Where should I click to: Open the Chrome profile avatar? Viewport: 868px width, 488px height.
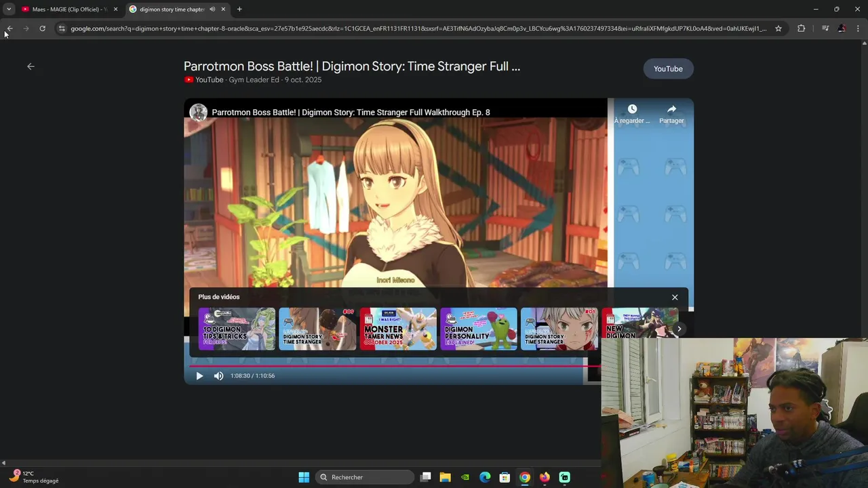[x=842, y=28]
